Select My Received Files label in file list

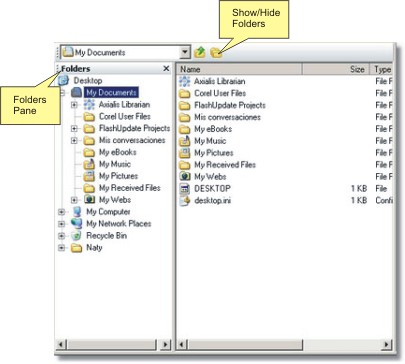(225, 165)
